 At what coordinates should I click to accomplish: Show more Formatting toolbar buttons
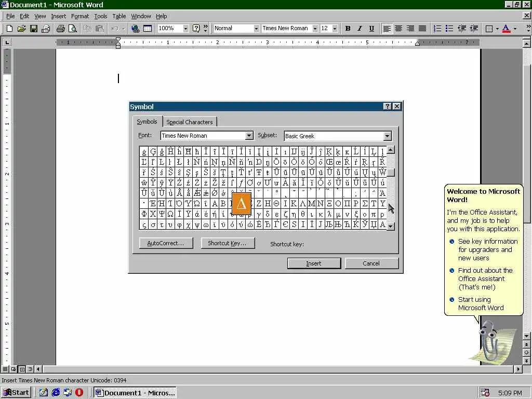[x=528, y=29]
